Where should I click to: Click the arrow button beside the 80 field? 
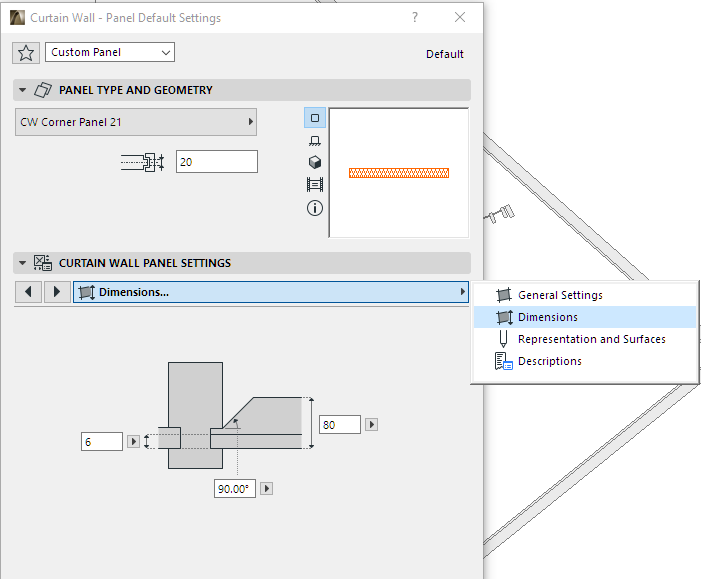[372, 425]
